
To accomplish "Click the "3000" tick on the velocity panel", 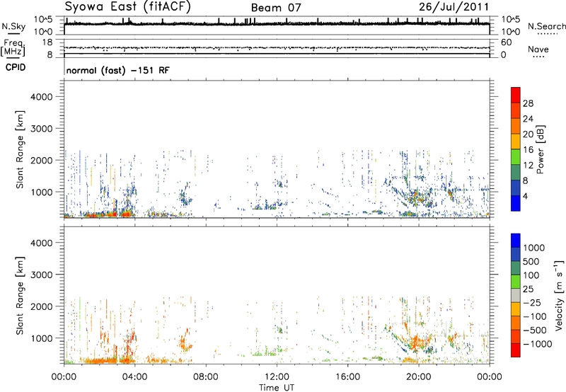I will [x=42, y=275].
